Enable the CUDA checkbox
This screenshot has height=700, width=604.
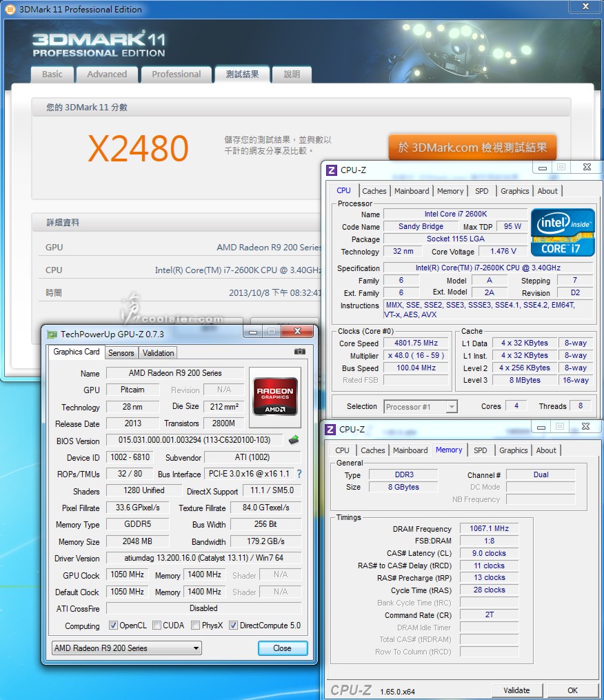point(157,626)
